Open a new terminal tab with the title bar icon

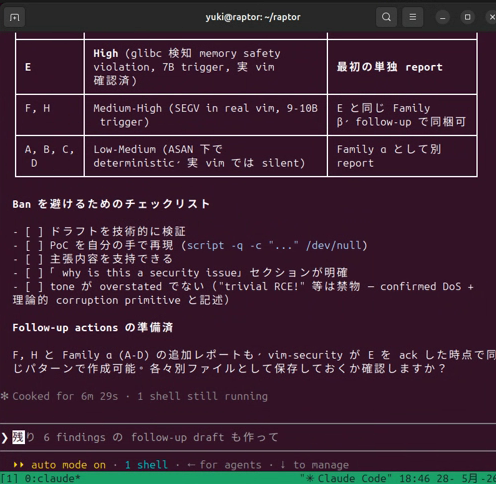click(14, 17)
